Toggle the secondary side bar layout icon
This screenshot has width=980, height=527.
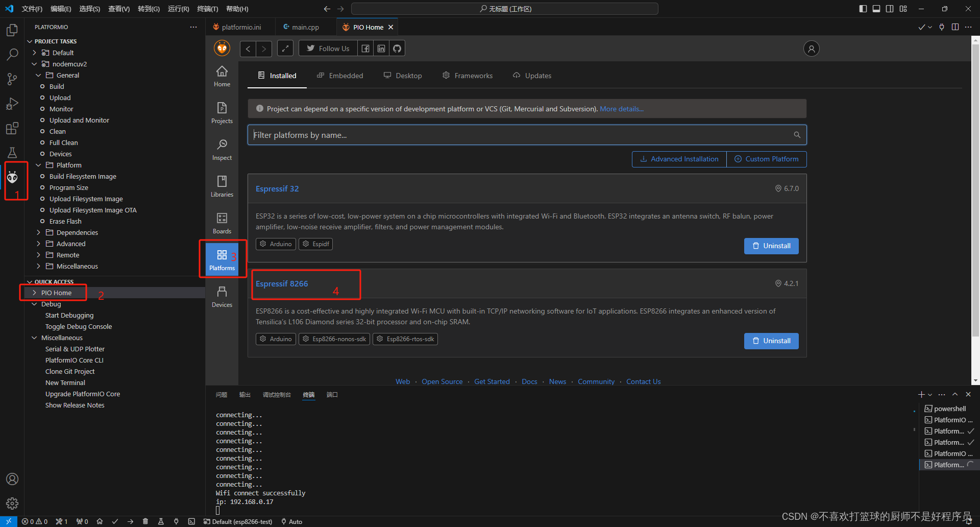890,9
